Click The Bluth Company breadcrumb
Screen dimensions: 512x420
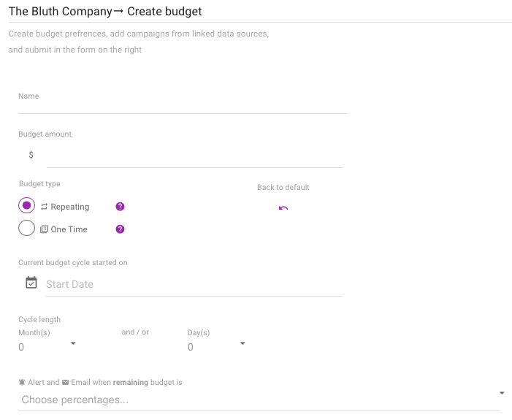point(61,12)
